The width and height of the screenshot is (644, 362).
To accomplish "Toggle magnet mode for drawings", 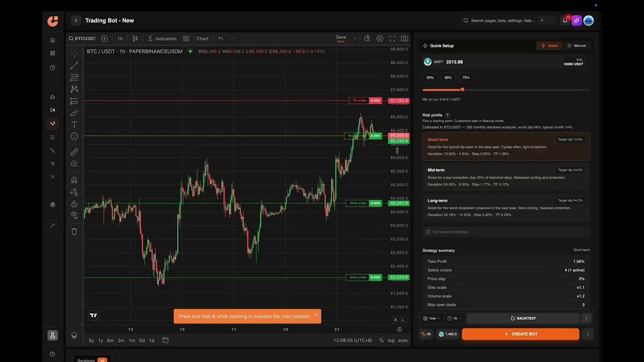I will pos(74,180).
